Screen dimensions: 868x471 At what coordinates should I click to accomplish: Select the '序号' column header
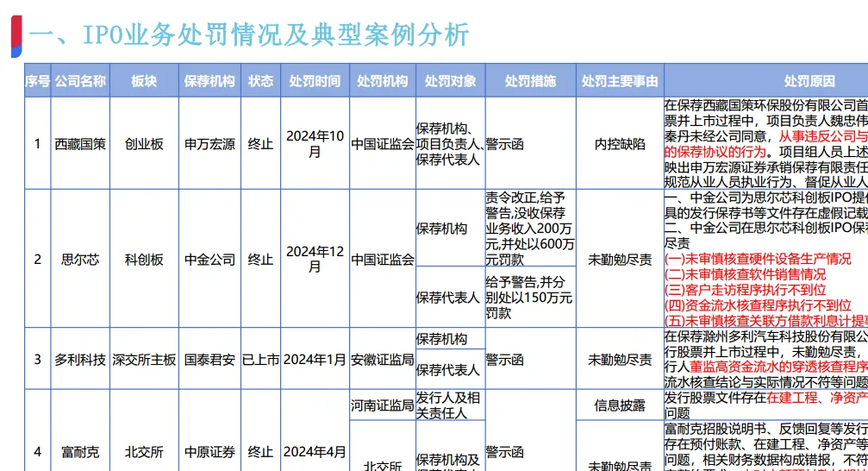pos(38,81)
